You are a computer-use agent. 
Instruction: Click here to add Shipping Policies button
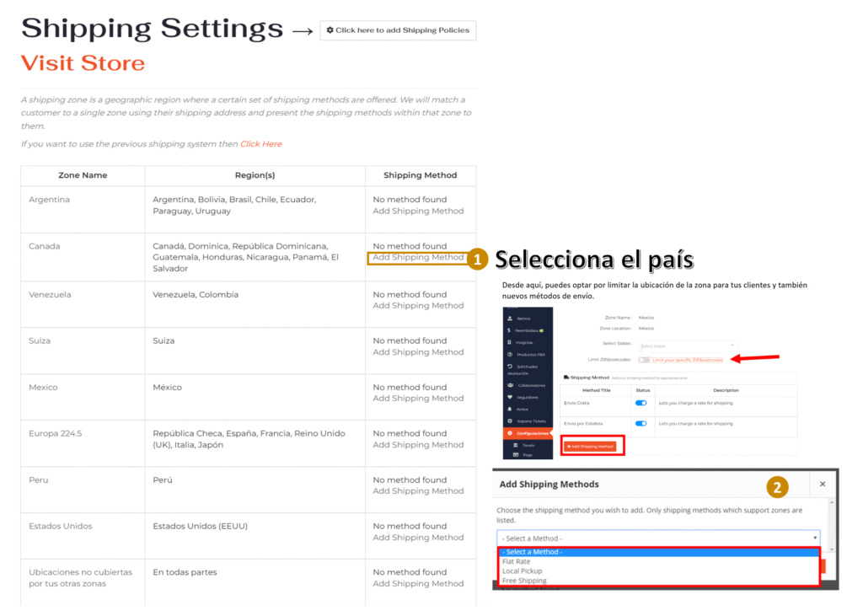pos(398,30)
